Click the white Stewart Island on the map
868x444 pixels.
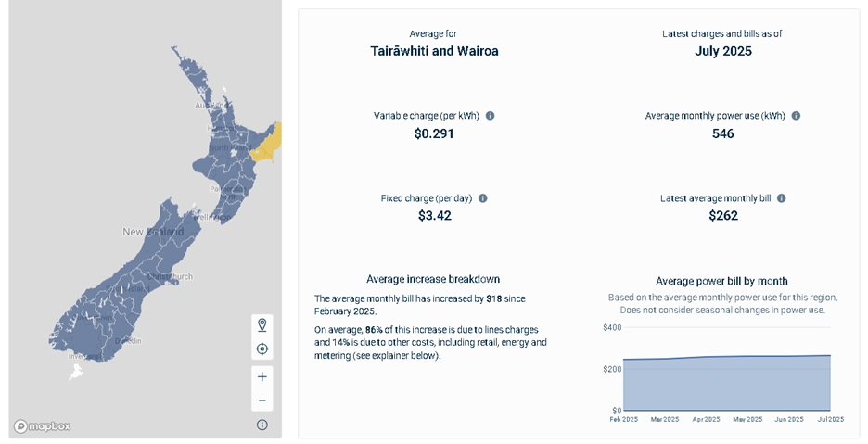(x=76, y=373)
